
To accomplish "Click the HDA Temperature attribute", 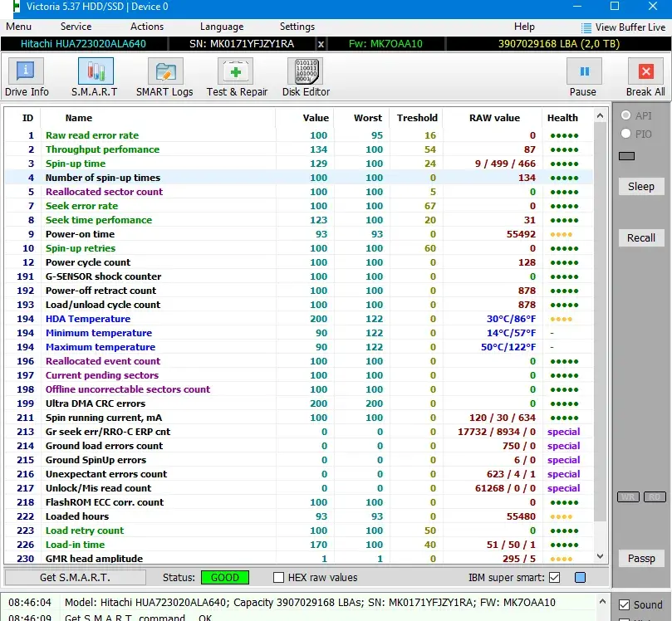I will pos(88,319).
